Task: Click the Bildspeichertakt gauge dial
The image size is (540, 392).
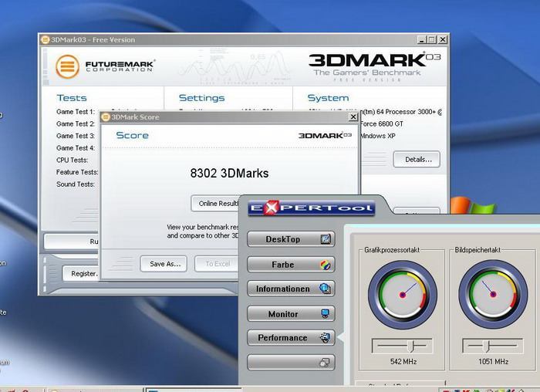Action: pyautogui.click(x=493, y=295)
